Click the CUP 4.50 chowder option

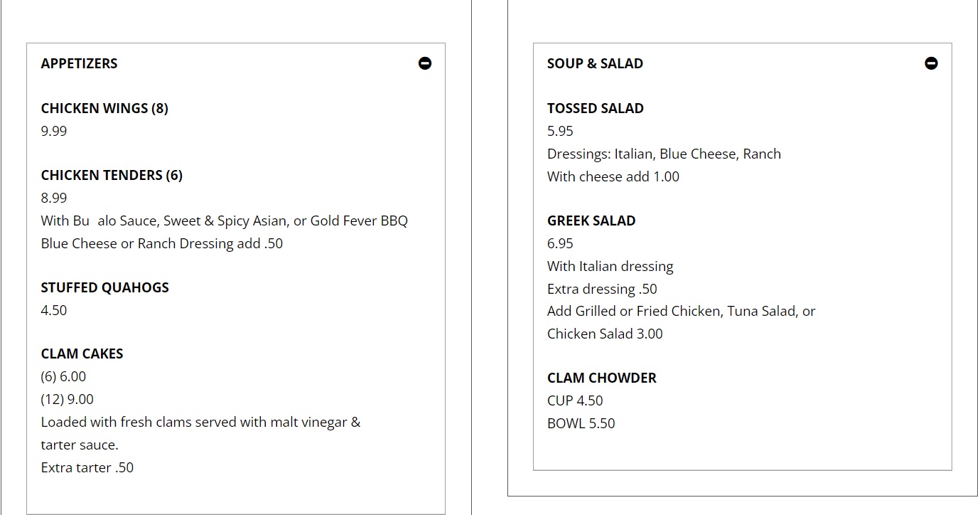tap(574, 400)
